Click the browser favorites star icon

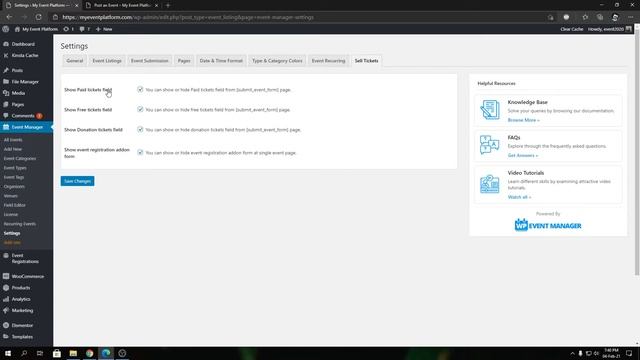585,17
